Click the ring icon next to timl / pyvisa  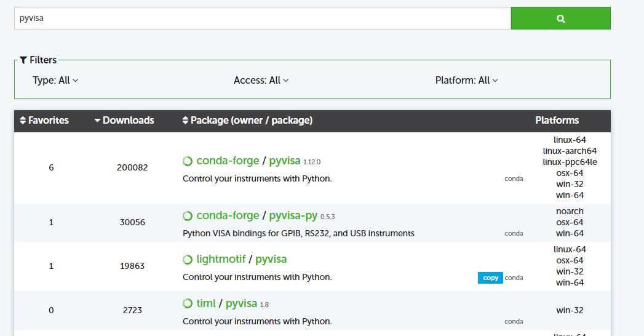click(x=188, y=303)
